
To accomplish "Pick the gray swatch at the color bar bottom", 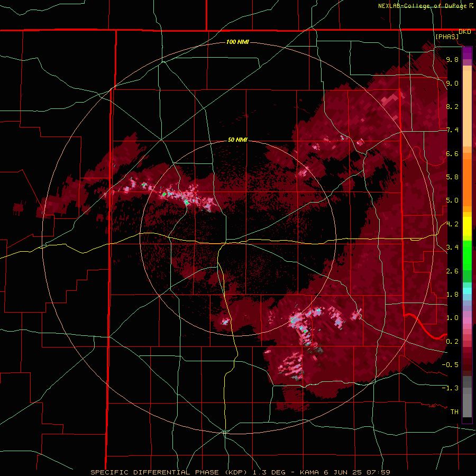I will point(467,405).
